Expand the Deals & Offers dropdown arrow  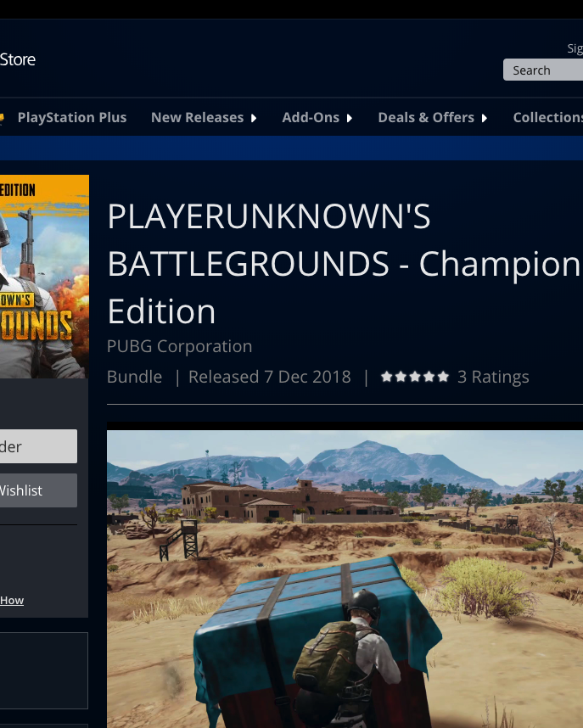(485, 118)
